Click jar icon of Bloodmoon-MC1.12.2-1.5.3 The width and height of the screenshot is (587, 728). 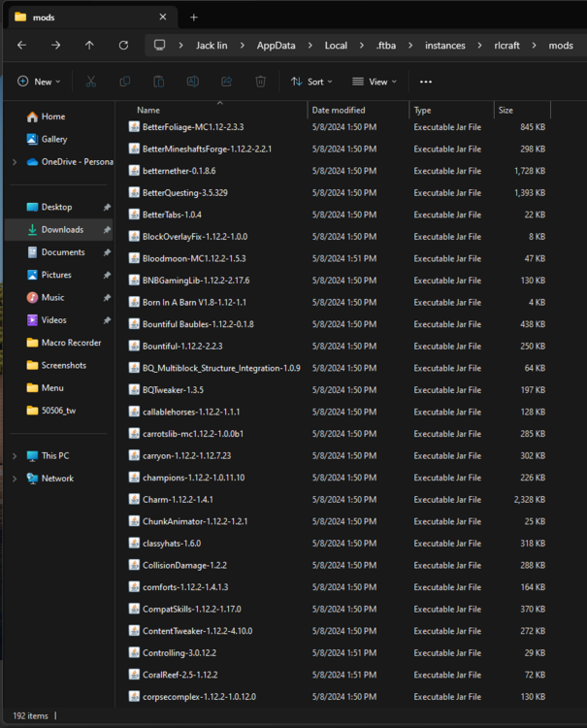pos(134,258)
